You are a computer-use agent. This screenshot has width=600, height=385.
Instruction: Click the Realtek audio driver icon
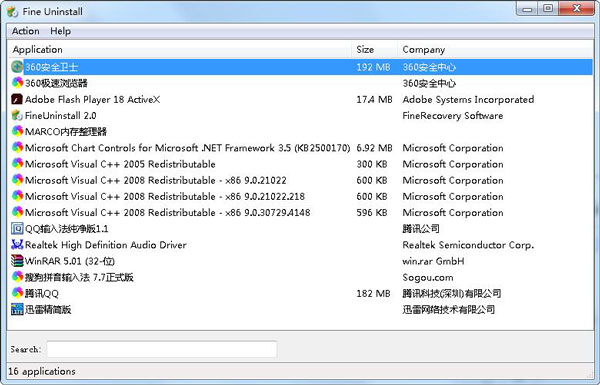(17, 245)
